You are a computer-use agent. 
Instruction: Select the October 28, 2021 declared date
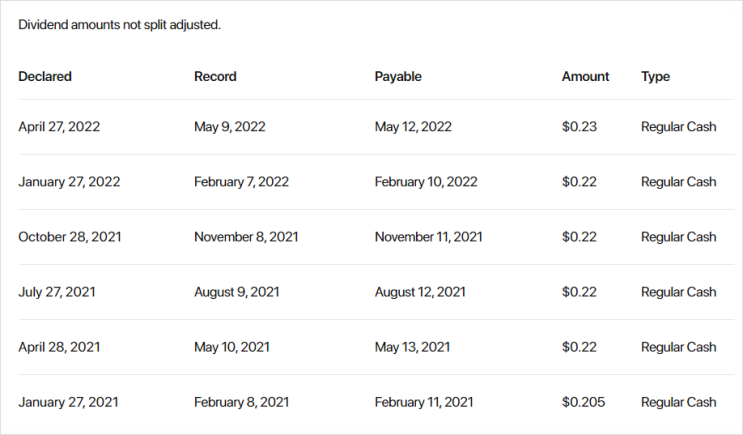70,236
